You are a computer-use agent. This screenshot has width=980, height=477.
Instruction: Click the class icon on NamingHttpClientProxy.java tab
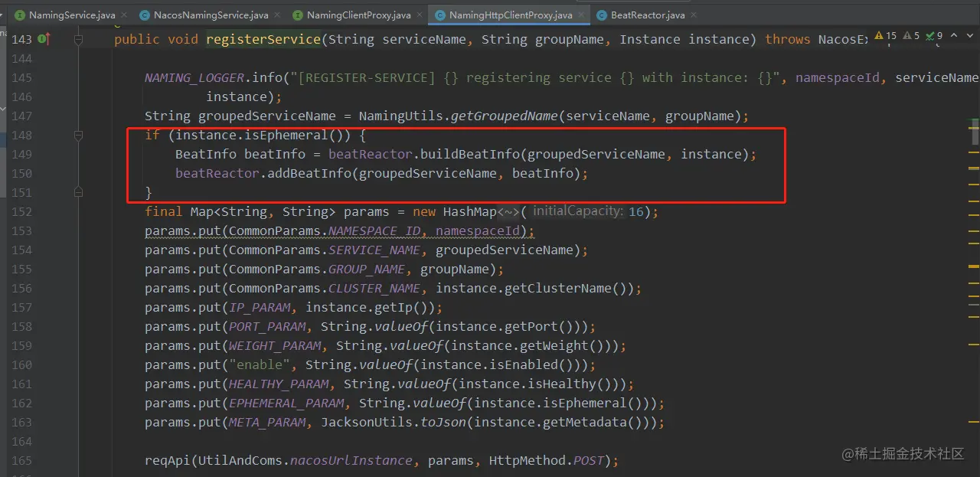[x=440, y=15]
